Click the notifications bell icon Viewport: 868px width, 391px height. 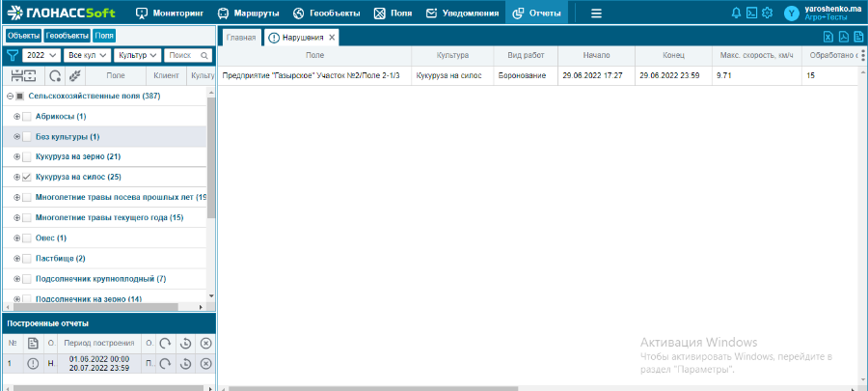[x=737, y=14]
